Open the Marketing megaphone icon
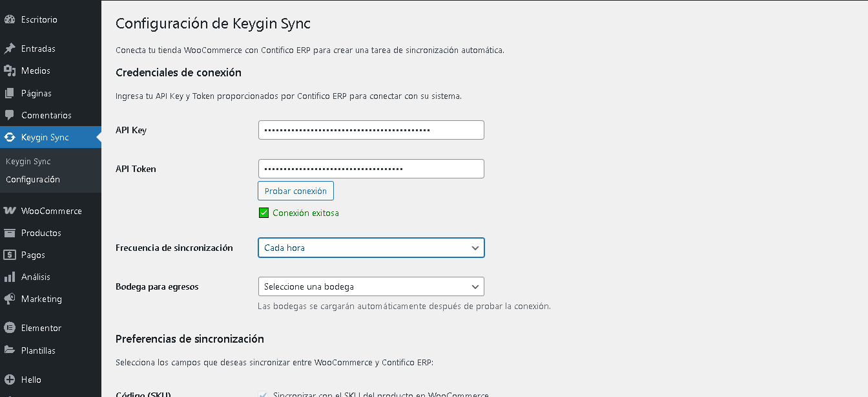868x397 pixels. click(x=10, y=298)
